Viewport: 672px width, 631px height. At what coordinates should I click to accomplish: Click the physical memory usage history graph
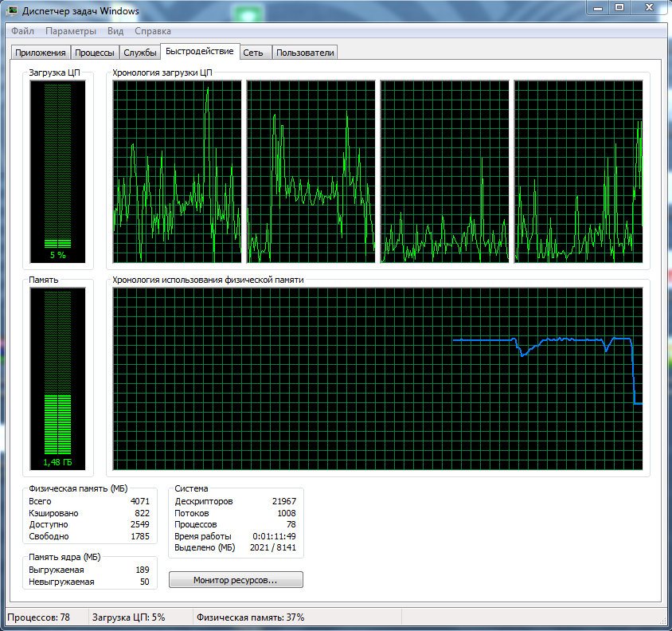tap(377, 378)
